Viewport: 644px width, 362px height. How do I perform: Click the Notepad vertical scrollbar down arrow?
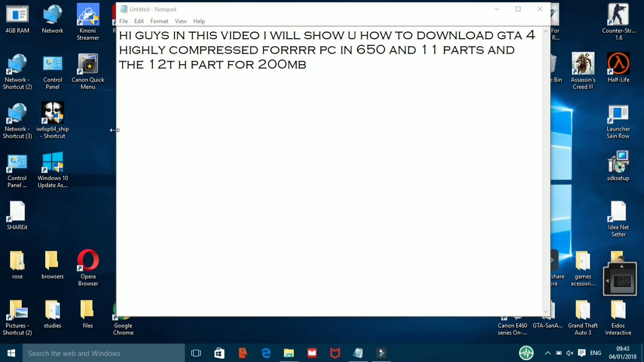coord(546,312)
